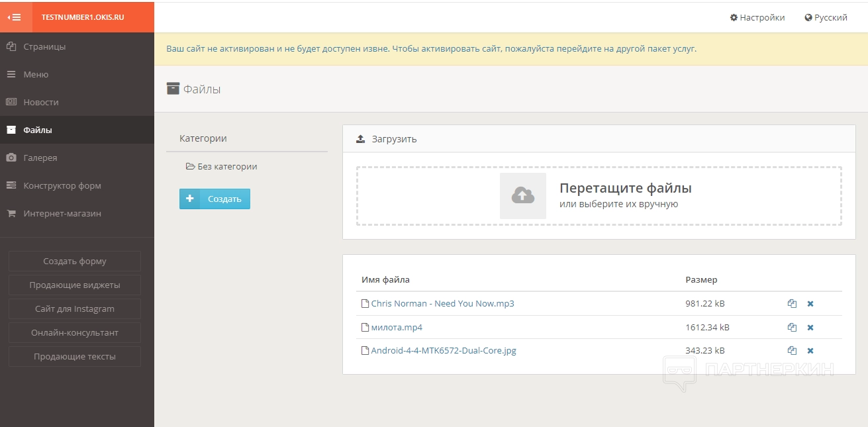
Task: Open Chris Norman - Need You Now.mp3
Action: tap(442, 304)
